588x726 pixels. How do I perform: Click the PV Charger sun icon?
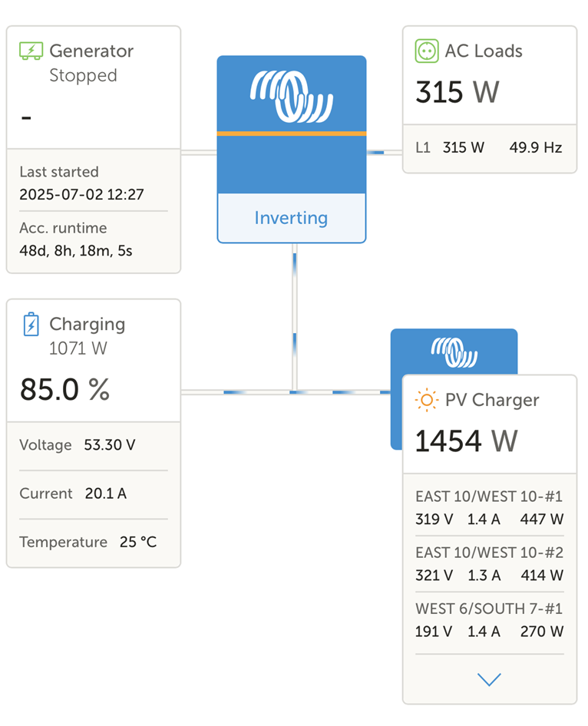[426, 400]
